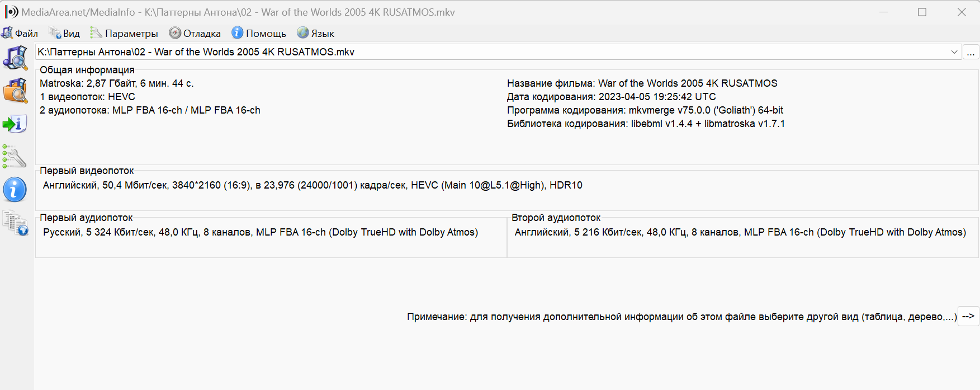Click the Export sidebar icon with green arrow
This screenshot has height=390, width=980.
coord(15,124)
